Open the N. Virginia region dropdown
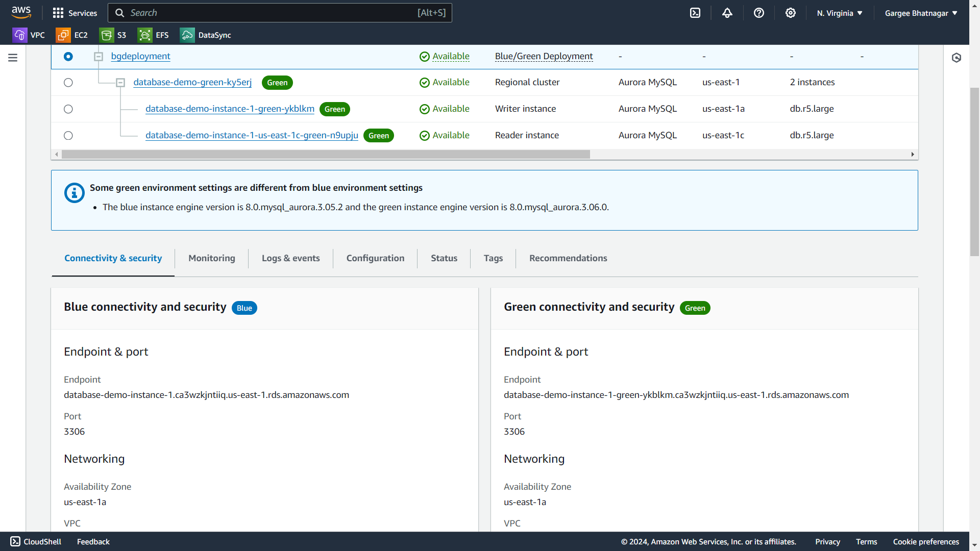The width and height of the screenshot is (980, 551). click(x=839, y=13)
